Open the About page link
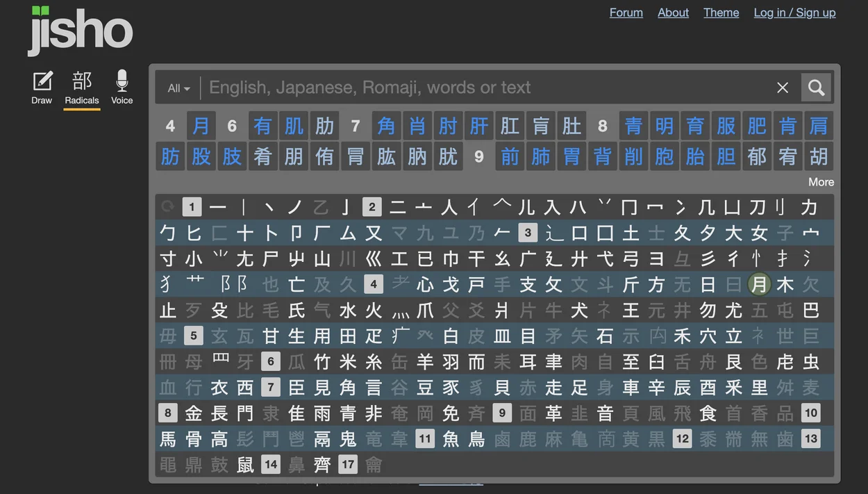This screenshot has height=494, width=868. (x=673, y=13)
